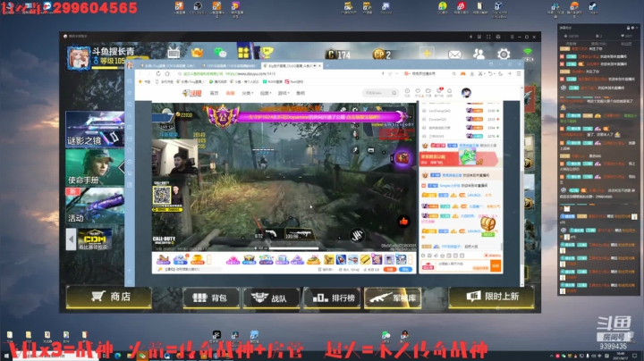The width and height of the screenshot is (644, 361).
Task: Click the Douyu user avatar at top right
Action: [466, 93]
